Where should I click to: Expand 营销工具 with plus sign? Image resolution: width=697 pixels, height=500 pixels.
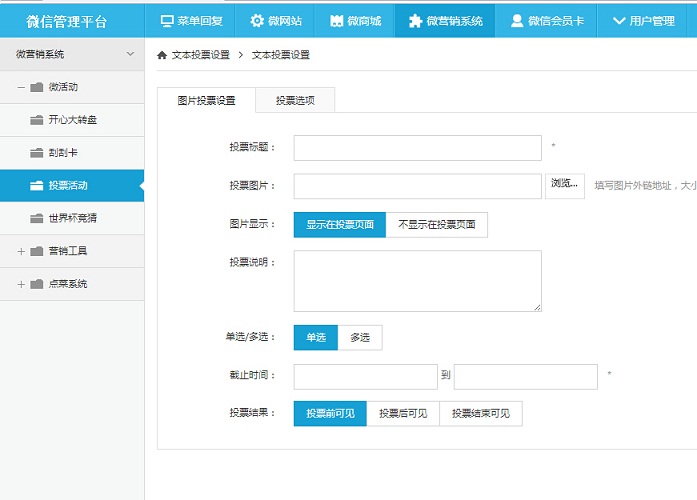click(21, 251)
